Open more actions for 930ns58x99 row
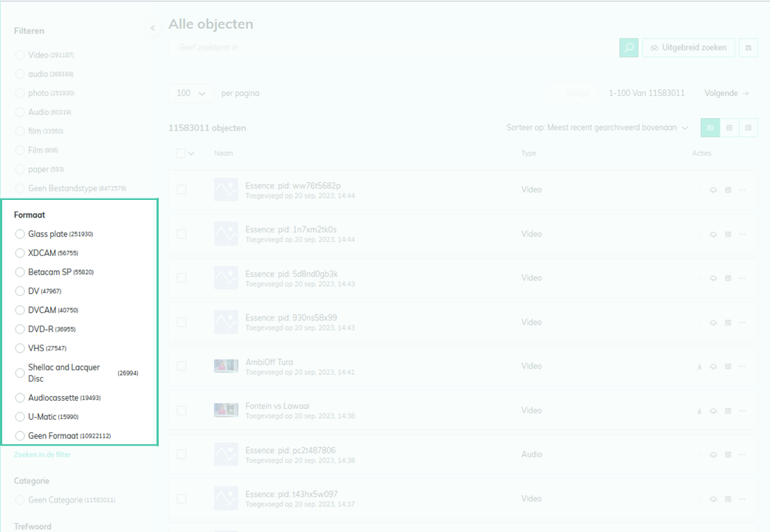The height and width of the screenshot is (532, 770). [742, 322]
